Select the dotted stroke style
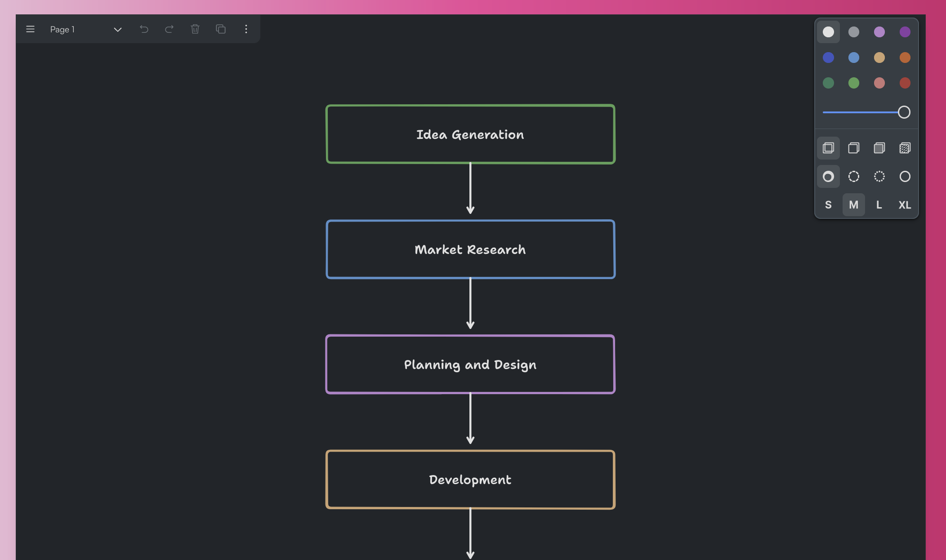This screenshot has width=946, height=560. coord(879,176)
